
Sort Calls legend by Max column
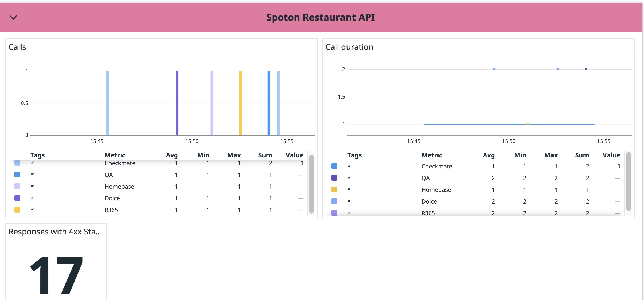234,155
